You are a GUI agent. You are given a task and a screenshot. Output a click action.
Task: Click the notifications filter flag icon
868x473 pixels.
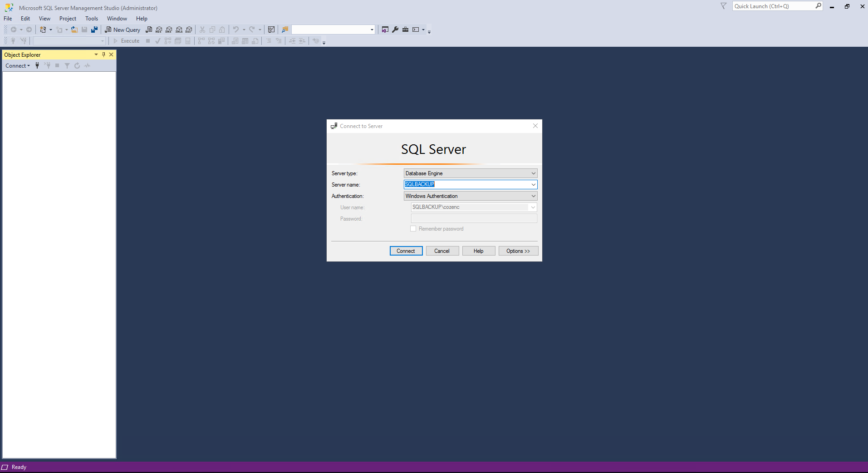coord(724,6)
